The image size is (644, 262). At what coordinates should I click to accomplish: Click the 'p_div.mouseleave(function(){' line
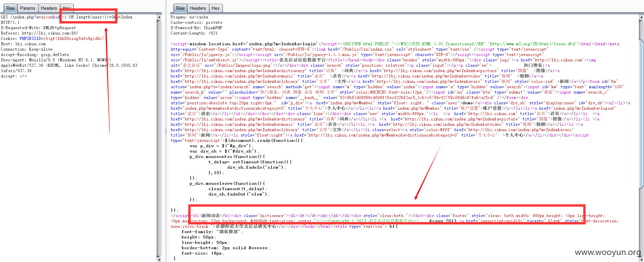click(x=227, y=184)
